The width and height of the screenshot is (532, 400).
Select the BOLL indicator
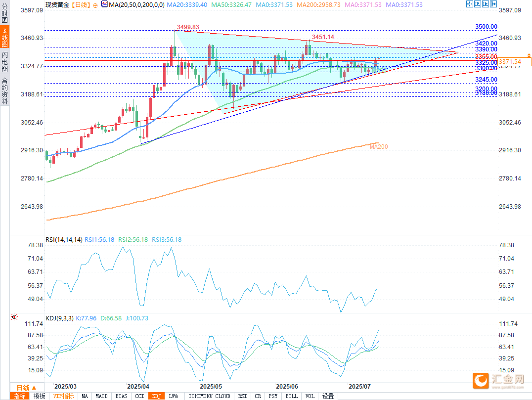(x=291, y=396)
